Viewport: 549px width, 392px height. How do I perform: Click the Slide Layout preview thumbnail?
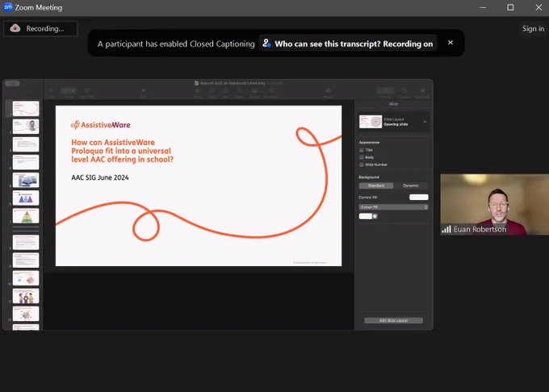[x=371, y=122]
